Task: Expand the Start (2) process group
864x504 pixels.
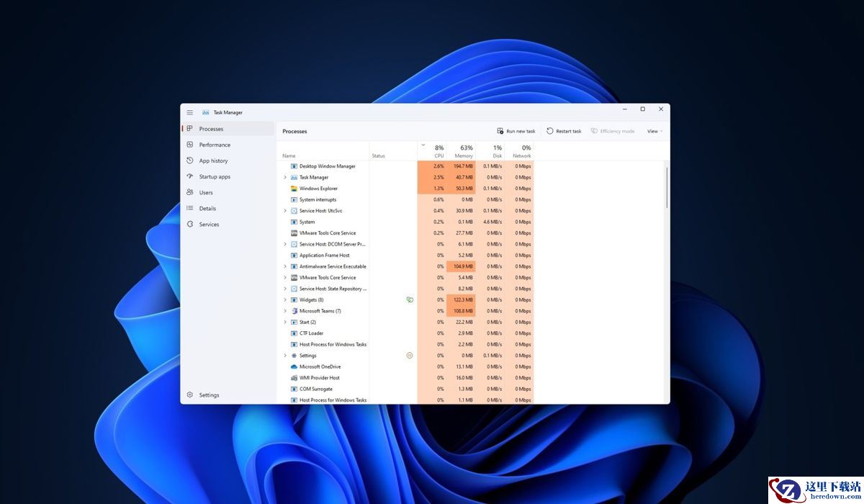Action: [x=285, y=322]
